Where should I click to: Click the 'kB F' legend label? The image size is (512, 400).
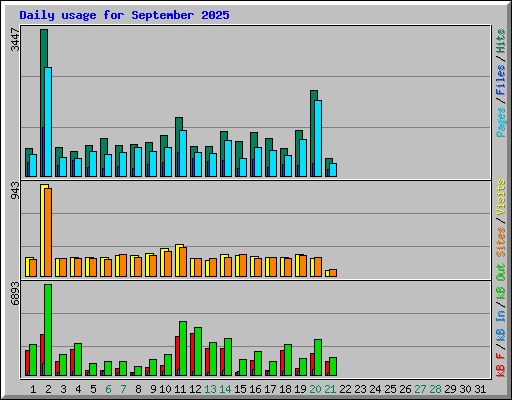tap(501, 365)
